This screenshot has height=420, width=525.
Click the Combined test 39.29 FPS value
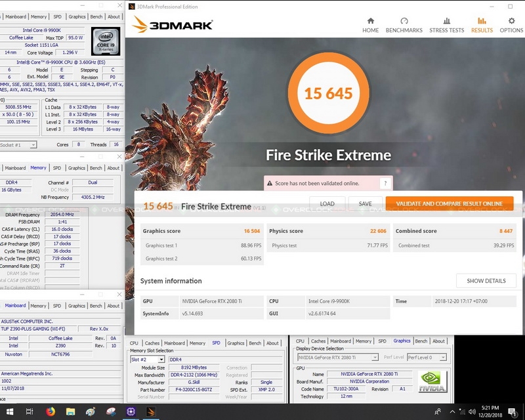(503, 245)
